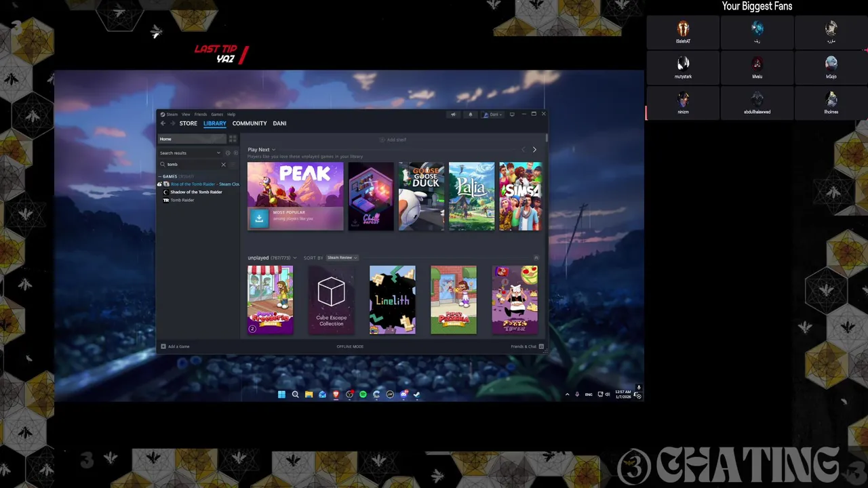
Task: Open advanced filter options beside search
Action: click(x=233, y=165)
